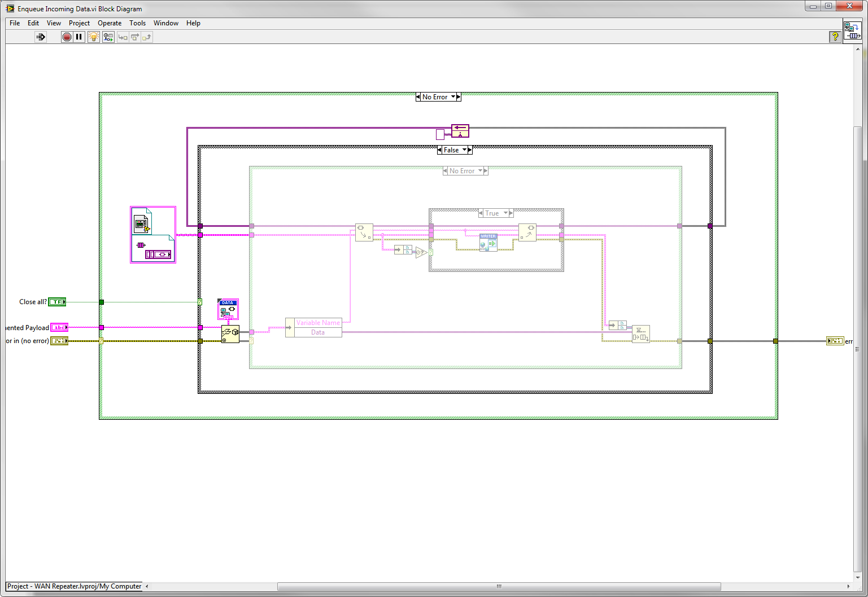Toggle Retain Wire Values button

point(108,37)
